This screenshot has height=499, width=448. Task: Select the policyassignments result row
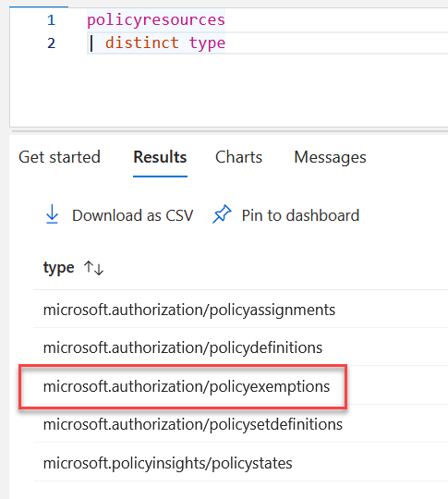click(240, 310)
